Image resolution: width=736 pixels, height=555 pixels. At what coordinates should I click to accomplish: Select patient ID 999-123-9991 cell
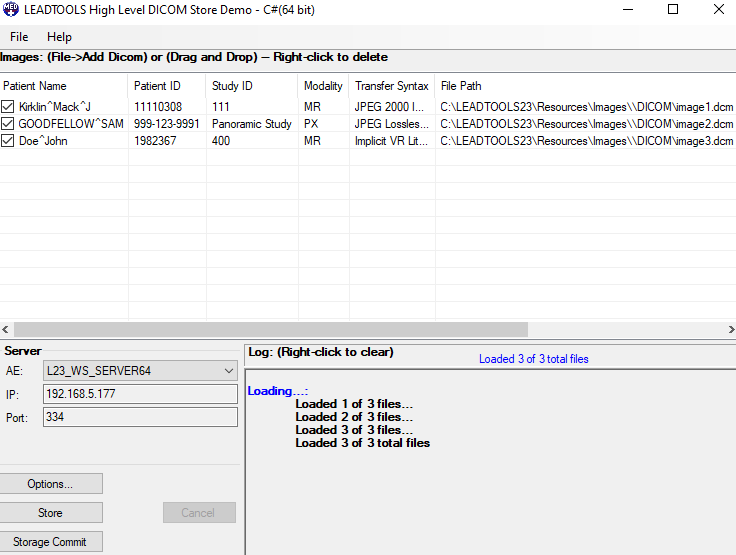(x=167, y=124)
